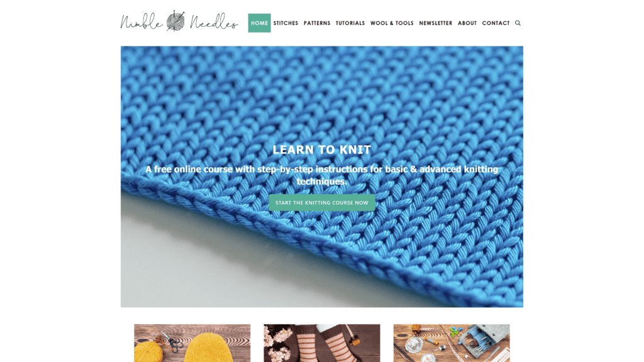Open the search magnifier icon
This screenshot has height=362, width=644.
click(x=518, y=23)
